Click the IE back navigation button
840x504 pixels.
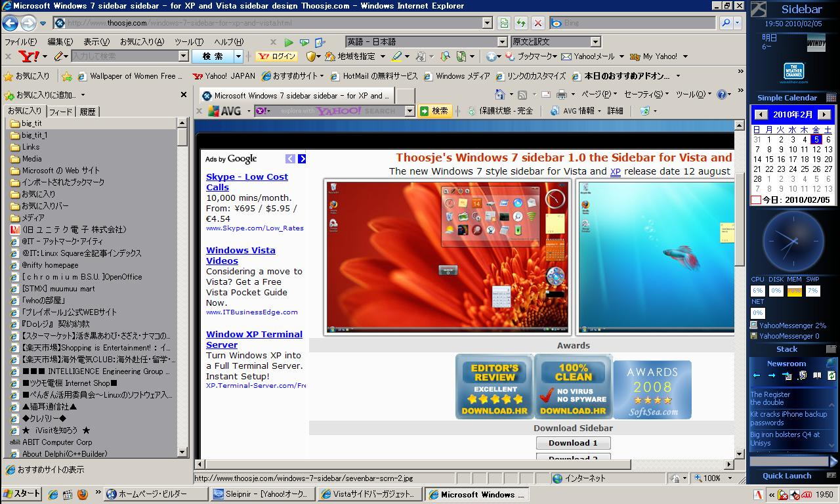pyautogui.click(x=10, y=23)
